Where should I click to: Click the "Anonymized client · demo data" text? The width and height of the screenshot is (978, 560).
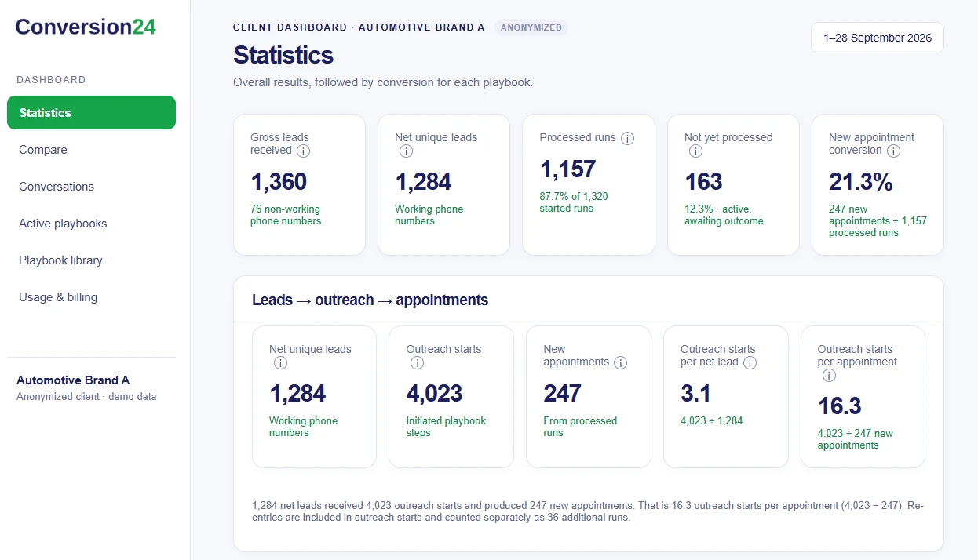86,397
